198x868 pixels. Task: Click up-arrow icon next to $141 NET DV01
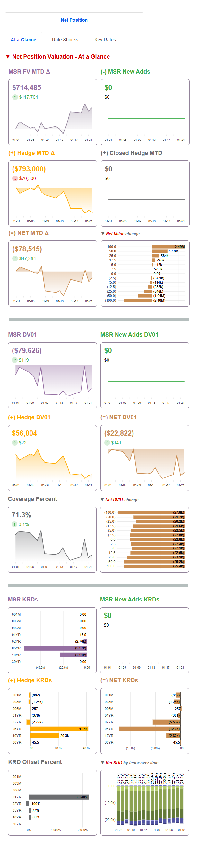click(107, 442)
